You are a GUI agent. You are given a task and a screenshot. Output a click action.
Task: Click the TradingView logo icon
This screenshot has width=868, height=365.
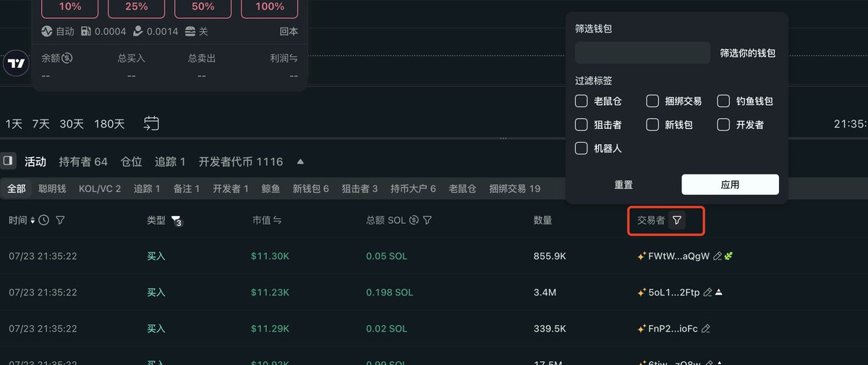point(16,64)
